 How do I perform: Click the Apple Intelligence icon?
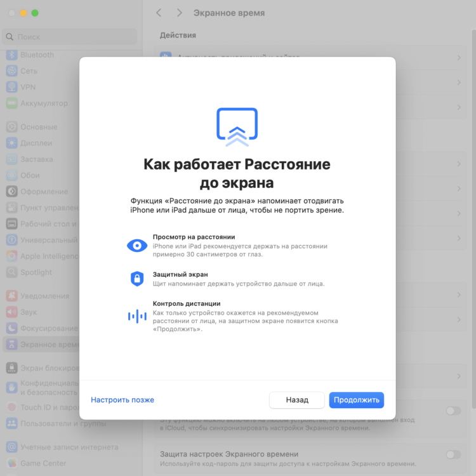click(12, 256)
